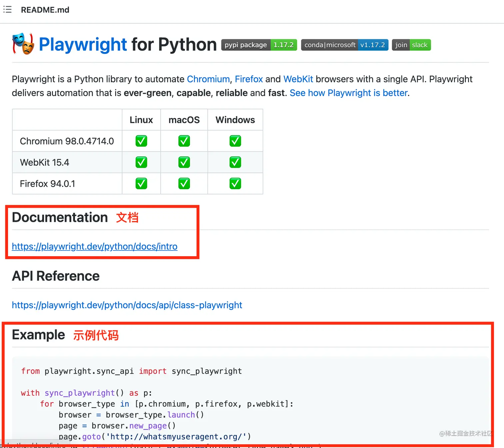Click the Windows column header
This screenshot has height=448, width=504.
click(235, 120)
